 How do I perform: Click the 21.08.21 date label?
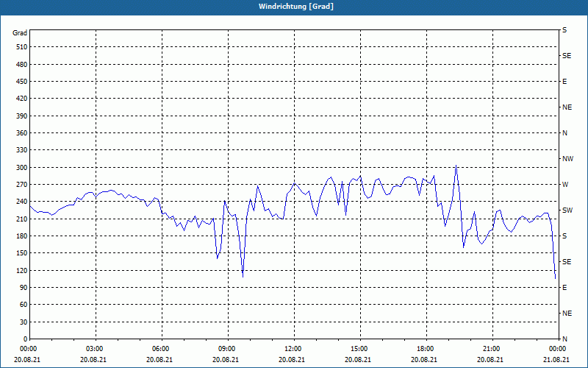point(556,360)
